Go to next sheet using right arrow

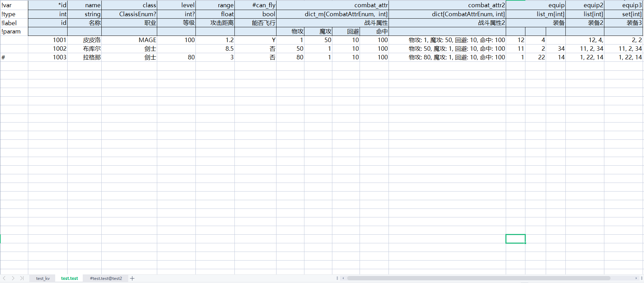click(x=13, y=278)
